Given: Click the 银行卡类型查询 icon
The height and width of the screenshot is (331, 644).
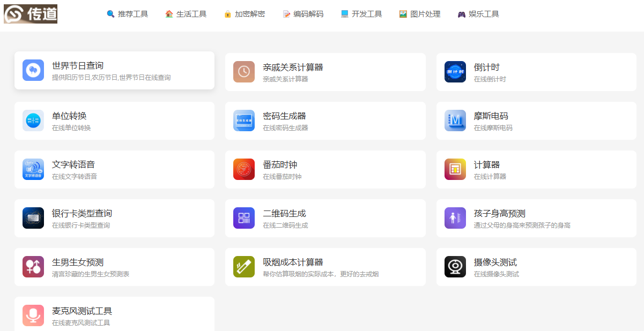Looking at the screenshot, I should point(33,218).
